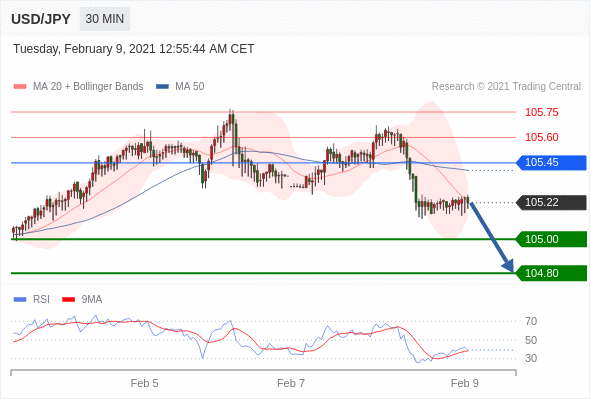Click the 105.75 resistance price label
590x400 pixels.
(541, 112)
